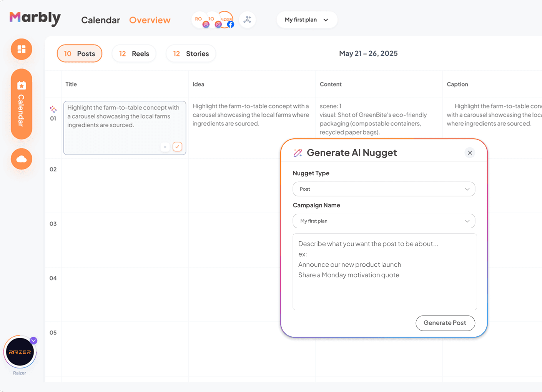Click the post description text area

tap(385, 272)
